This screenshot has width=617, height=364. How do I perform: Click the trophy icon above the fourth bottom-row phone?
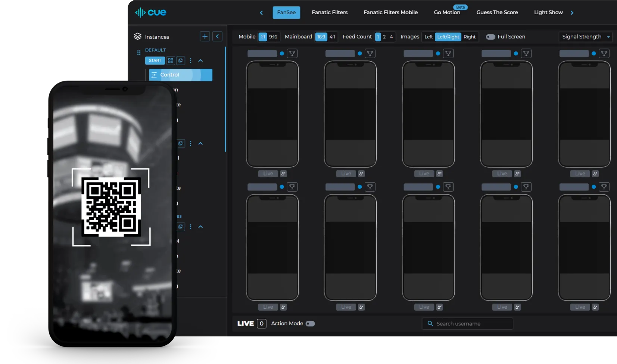click(526, 187)
